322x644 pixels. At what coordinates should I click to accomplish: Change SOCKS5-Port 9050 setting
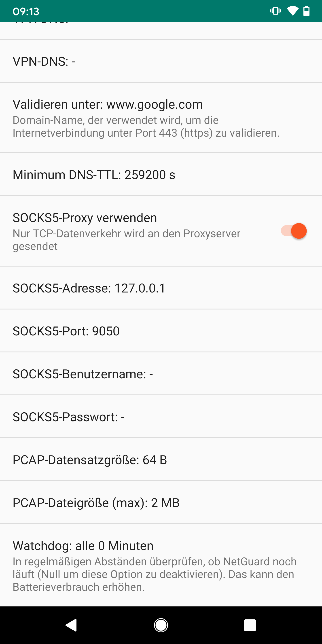tap(161, 331)
